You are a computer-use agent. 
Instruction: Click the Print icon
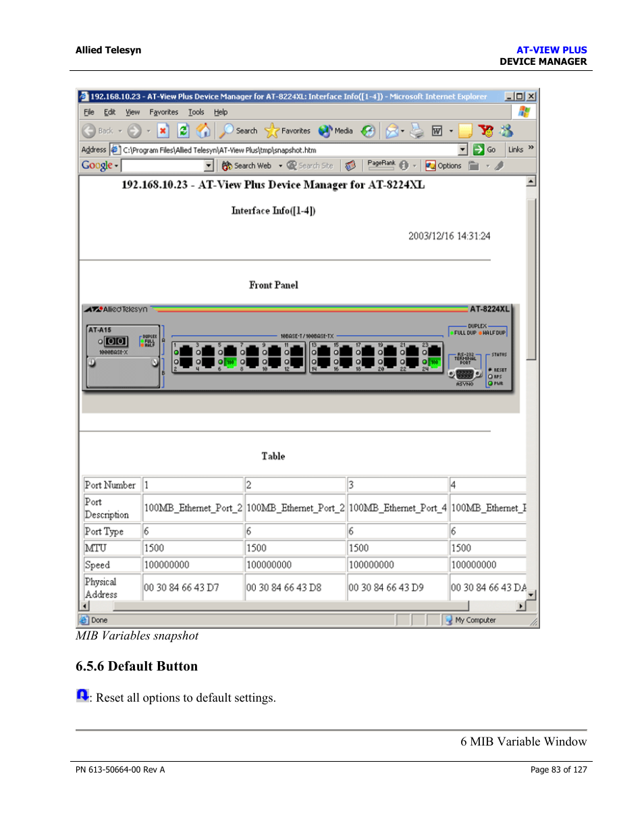pyautogui.click(x=417, y=131)
